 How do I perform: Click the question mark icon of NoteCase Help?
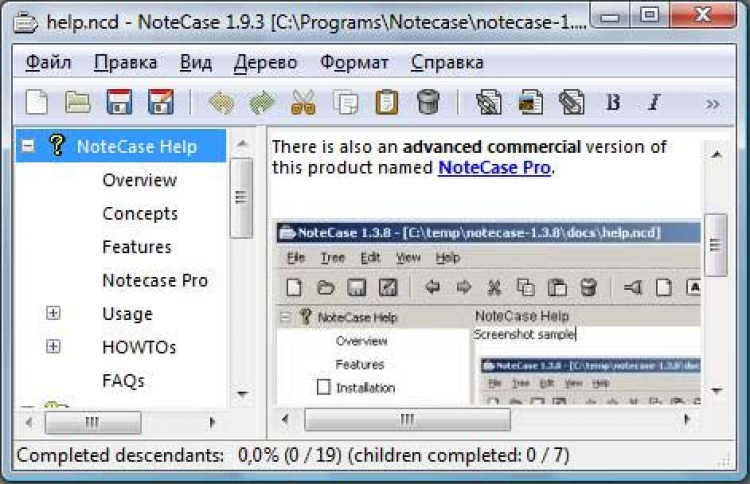(57, 145)
